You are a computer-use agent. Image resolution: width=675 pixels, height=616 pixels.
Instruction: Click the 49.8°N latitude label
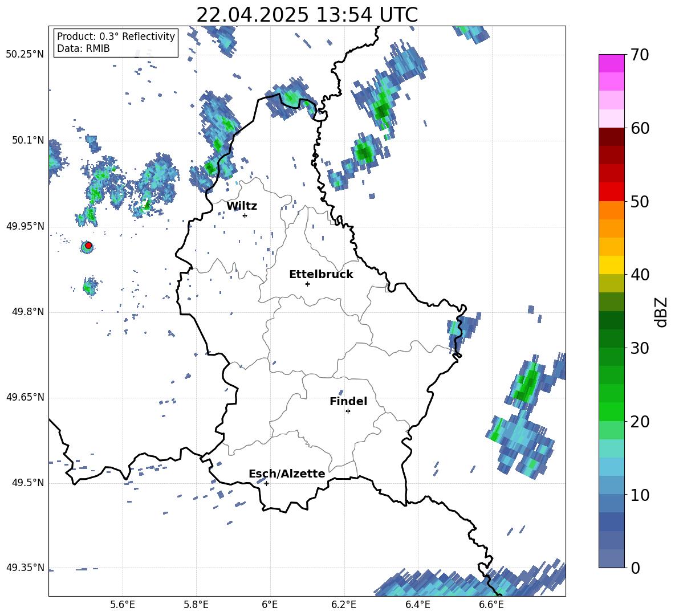pyautogui.click(x=27, y=312)
